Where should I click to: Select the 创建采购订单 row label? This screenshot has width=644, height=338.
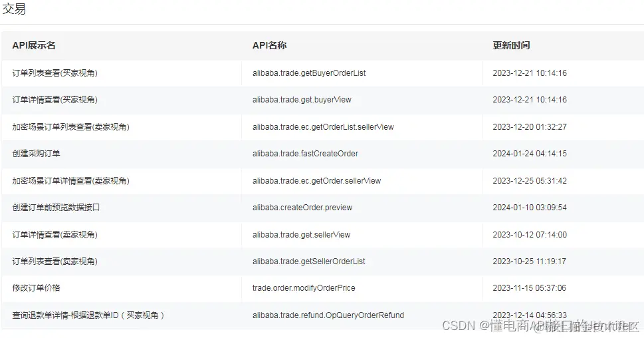pyautogui.click(x=36, y=154)
